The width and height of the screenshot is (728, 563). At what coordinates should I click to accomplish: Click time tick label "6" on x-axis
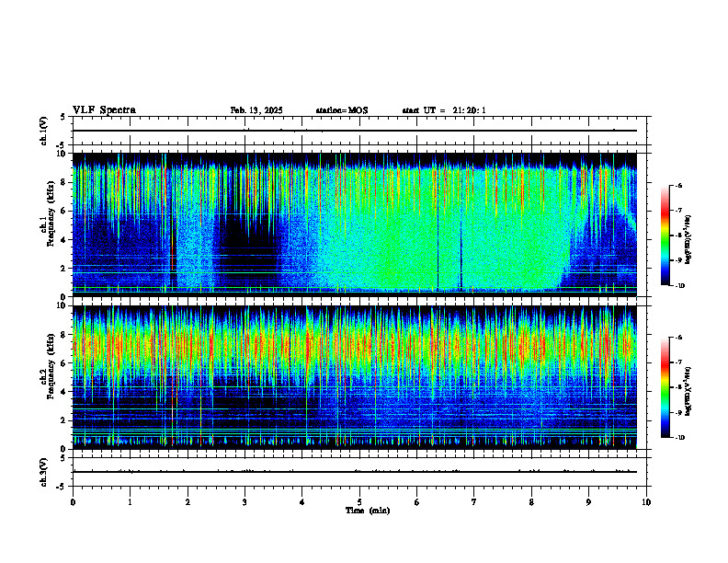click(417, 502)
